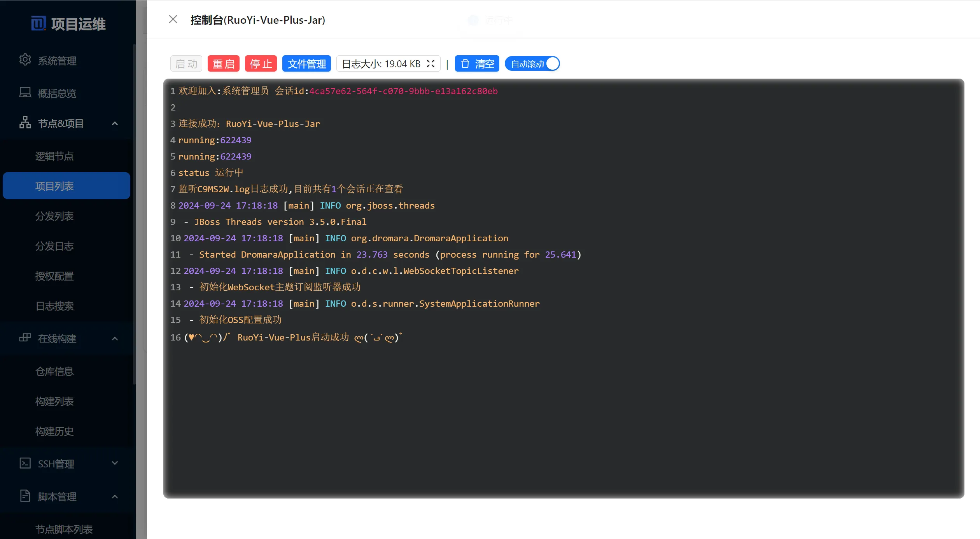The height and width of the screenshot is (539, 980).
Task: Close the console drawer with X
Action: [173, 19]
